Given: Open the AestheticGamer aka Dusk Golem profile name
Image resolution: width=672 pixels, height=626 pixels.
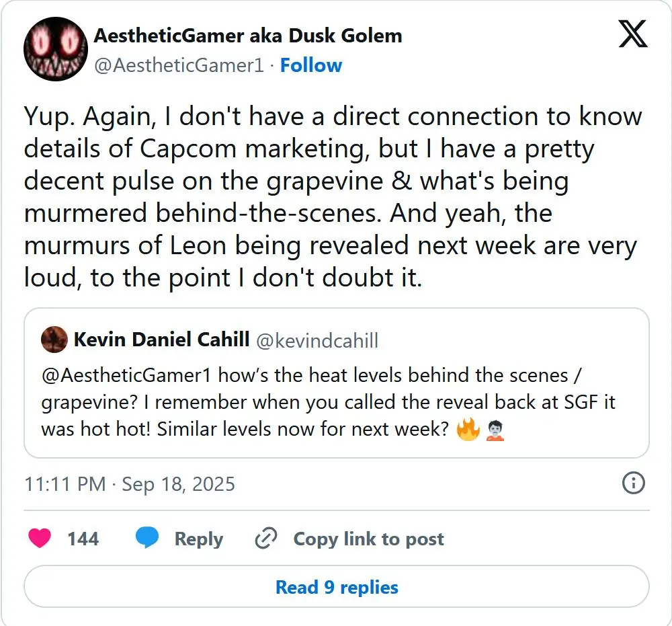Looking at the screenshot, I should tap(248, 35).
